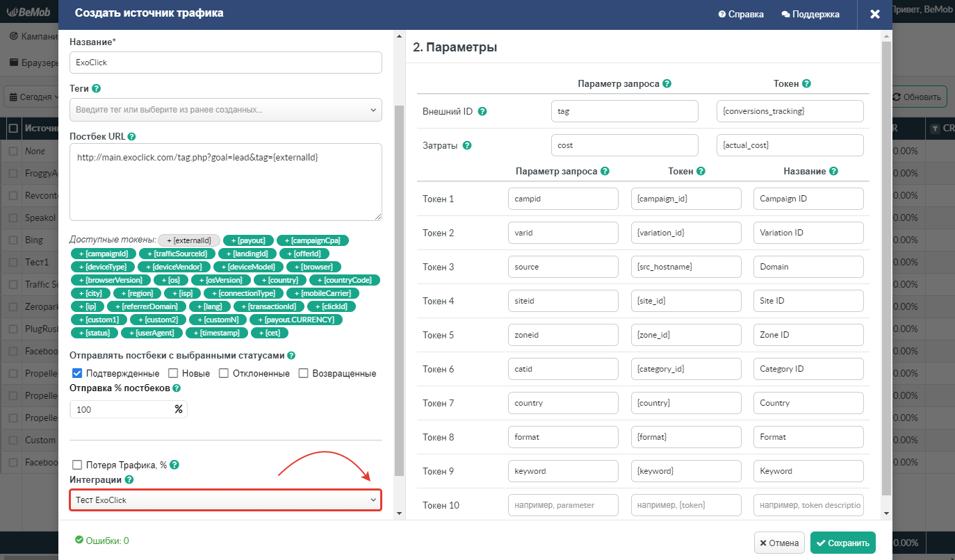This screenshot has height=560, width=955.
Task: Insert the {countryCode} token
Action: tap(345, 280)
